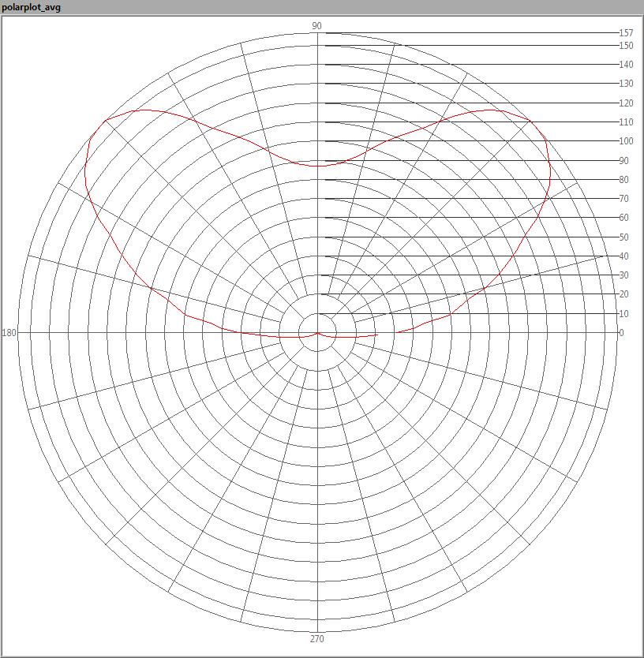Select the 30 radial scale label
The width and height of the screenshot is (644, 658).
coord(623,275)
